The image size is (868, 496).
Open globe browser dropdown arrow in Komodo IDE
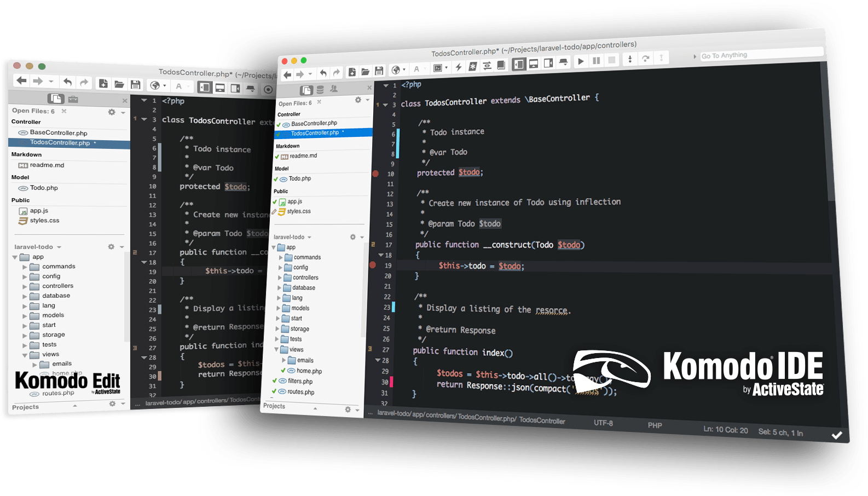[404, 70]
